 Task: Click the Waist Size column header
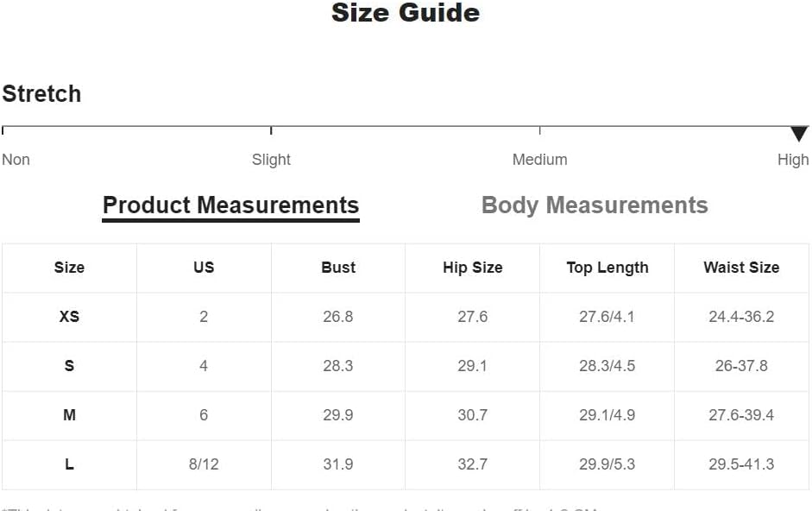(741, 268)
